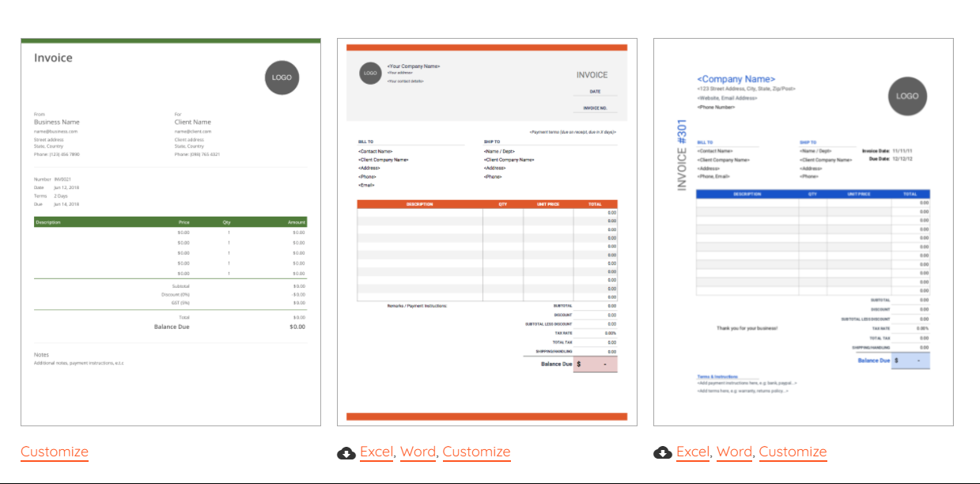
Task: Click the orange DESCRIPTION table header bar
Action: pos(420,204)
